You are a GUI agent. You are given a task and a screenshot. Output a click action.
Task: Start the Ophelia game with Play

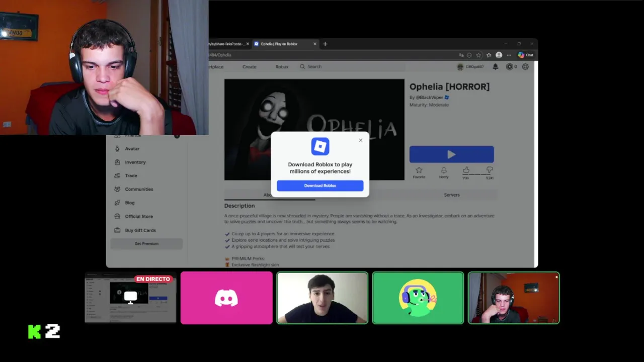(x=451, y=154)
